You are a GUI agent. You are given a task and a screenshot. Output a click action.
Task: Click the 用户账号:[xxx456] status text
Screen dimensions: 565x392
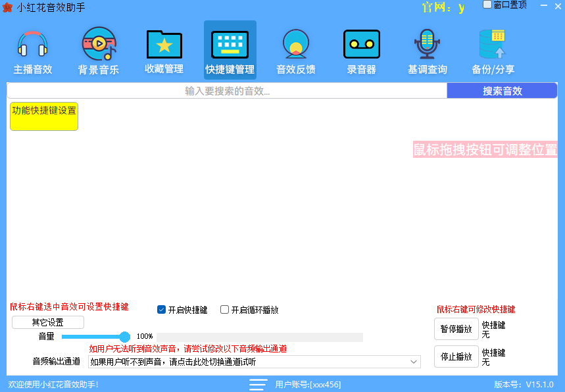[x=308, y=384]
